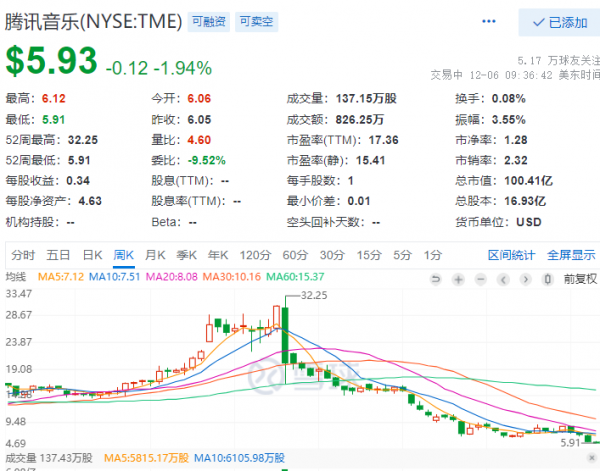Click the 均线 label in the chart
600x471 pixels.
(x=15, y=276)
